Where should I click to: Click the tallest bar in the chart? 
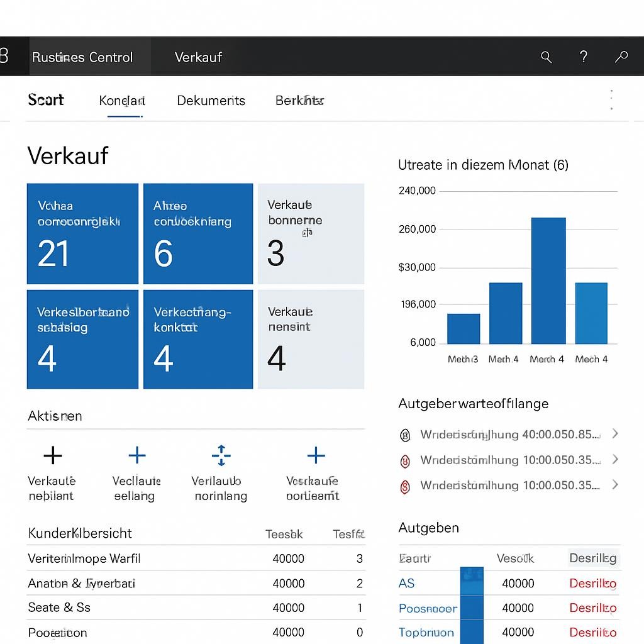[x=548, y=280]
